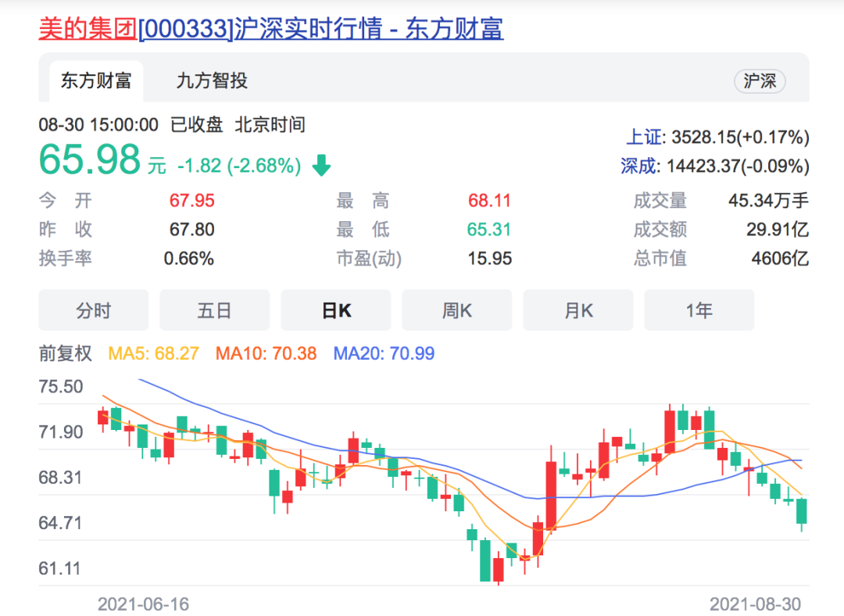
Task: Select the 日K daily candlestick tab
Action: click(336, 310)
